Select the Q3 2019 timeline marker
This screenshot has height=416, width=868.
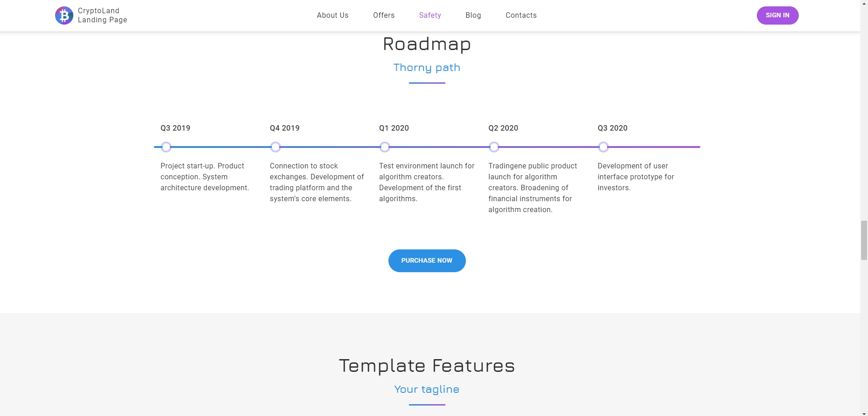pyautogui.click(x=166, y=147)
